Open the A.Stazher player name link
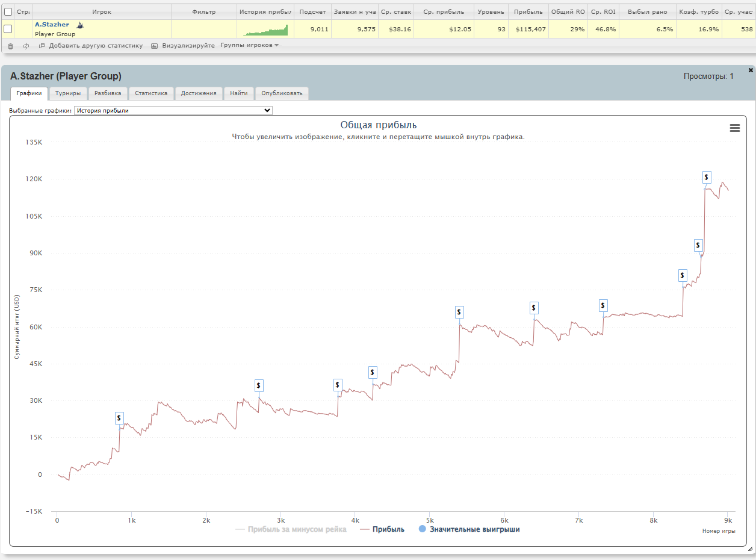This screenshot has width=756, height=560. [x=52, y=25]
